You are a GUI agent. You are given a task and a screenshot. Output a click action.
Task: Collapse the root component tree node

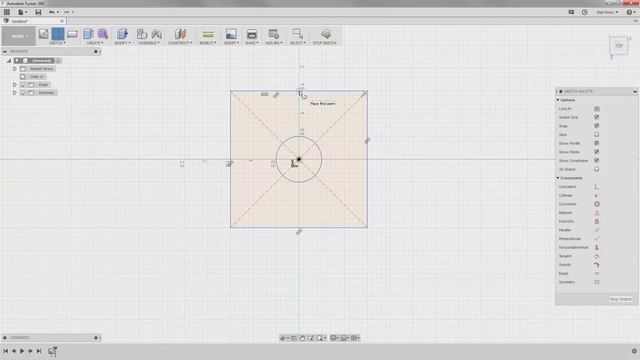click(9, 61)
